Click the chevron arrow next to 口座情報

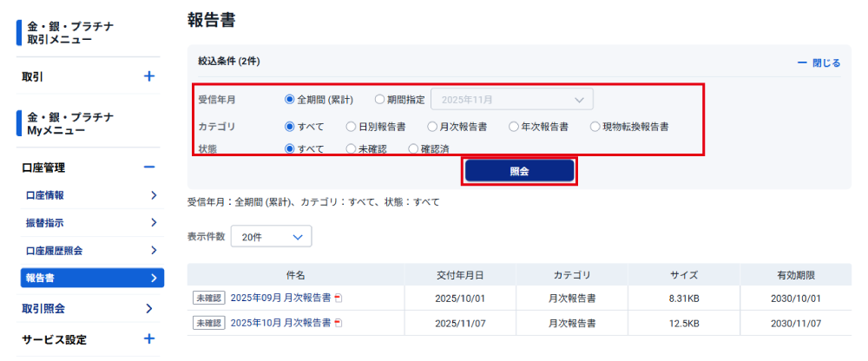(x=154, y=195)
